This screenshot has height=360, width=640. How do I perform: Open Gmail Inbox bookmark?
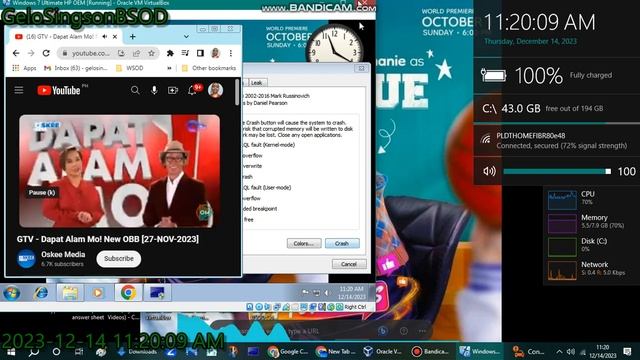click(x=76, y=68)
